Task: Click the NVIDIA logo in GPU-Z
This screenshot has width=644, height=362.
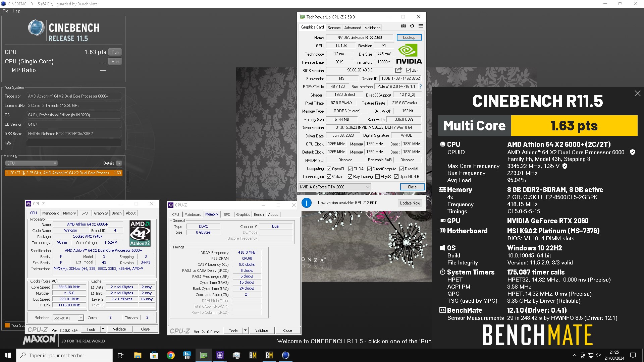Action: point(409,54)
